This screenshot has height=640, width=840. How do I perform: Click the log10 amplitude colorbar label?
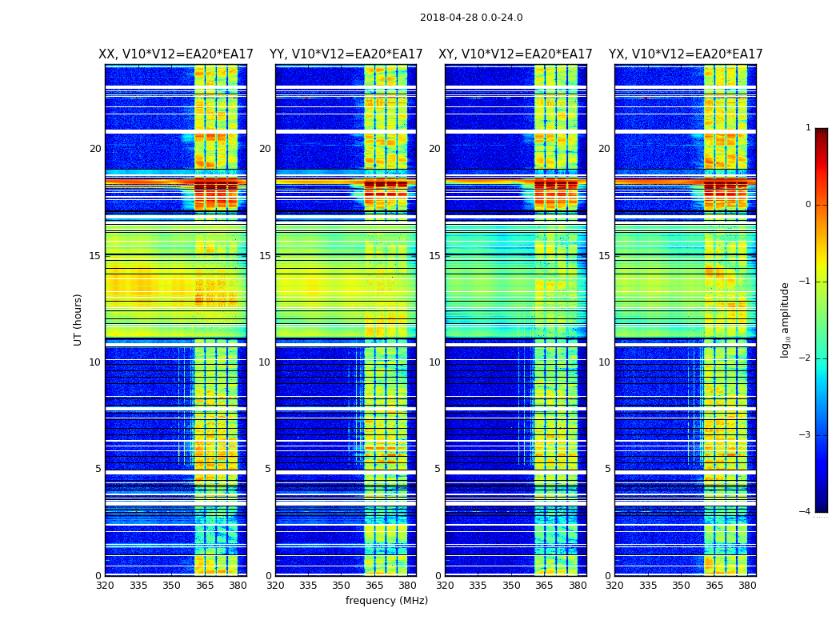pyautogui.click(x=786, y=320)
